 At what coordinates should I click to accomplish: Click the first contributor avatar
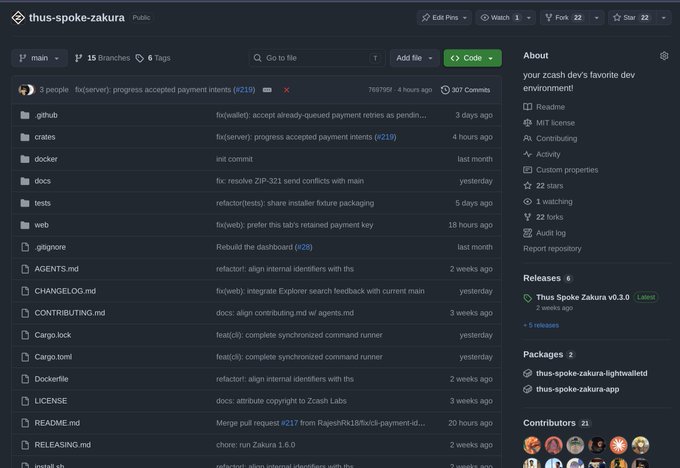point(532,445)
